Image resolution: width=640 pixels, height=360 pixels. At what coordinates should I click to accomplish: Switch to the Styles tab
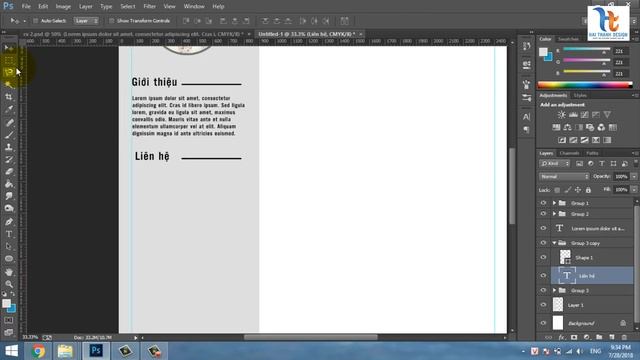point(580,96)
